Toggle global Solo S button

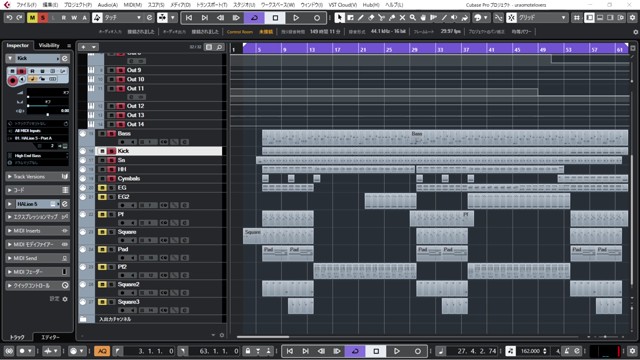(x=42, y=18)
